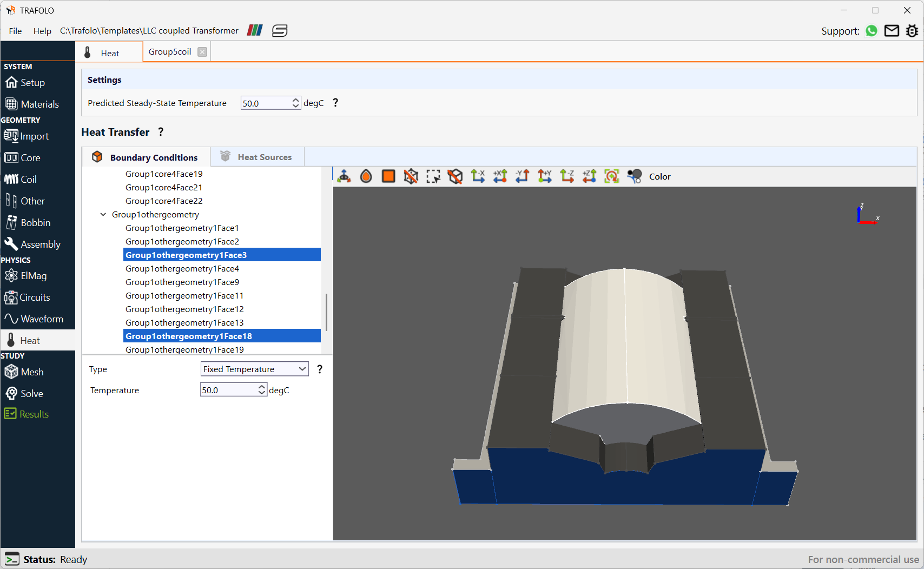
Task: Click the orange square surface icon
Action: (388, 176)
